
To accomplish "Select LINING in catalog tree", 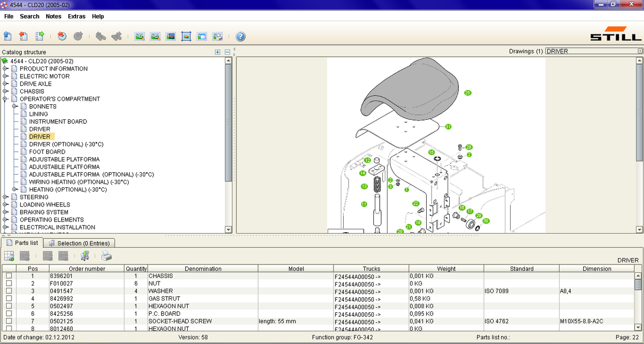I will pyautogui.click(x=38, y=114).
